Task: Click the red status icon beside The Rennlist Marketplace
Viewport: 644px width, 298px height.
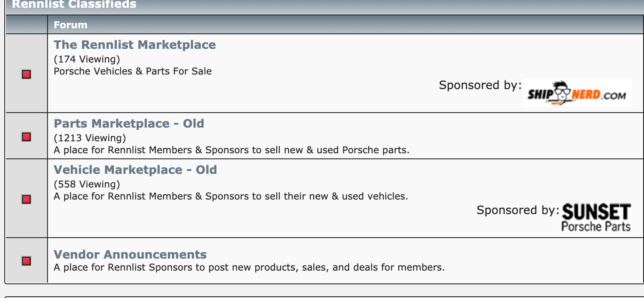Action: [x=27, y=74]
